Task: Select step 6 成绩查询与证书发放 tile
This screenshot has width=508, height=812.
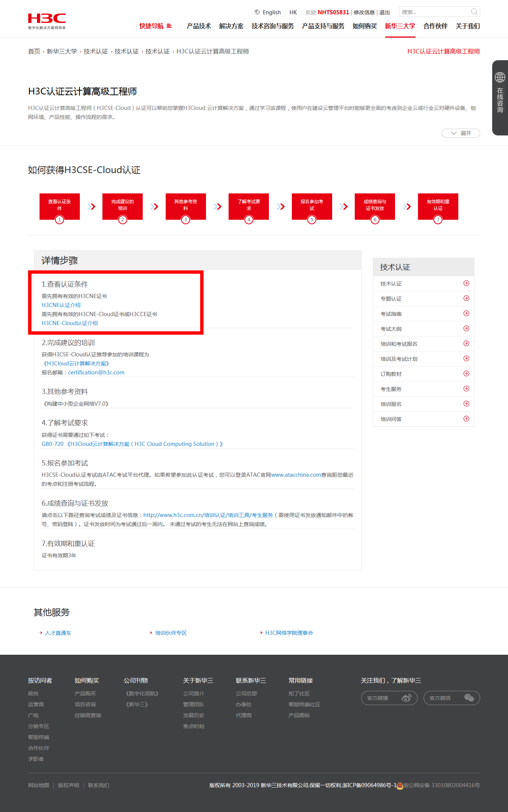Action: (375, 207)
